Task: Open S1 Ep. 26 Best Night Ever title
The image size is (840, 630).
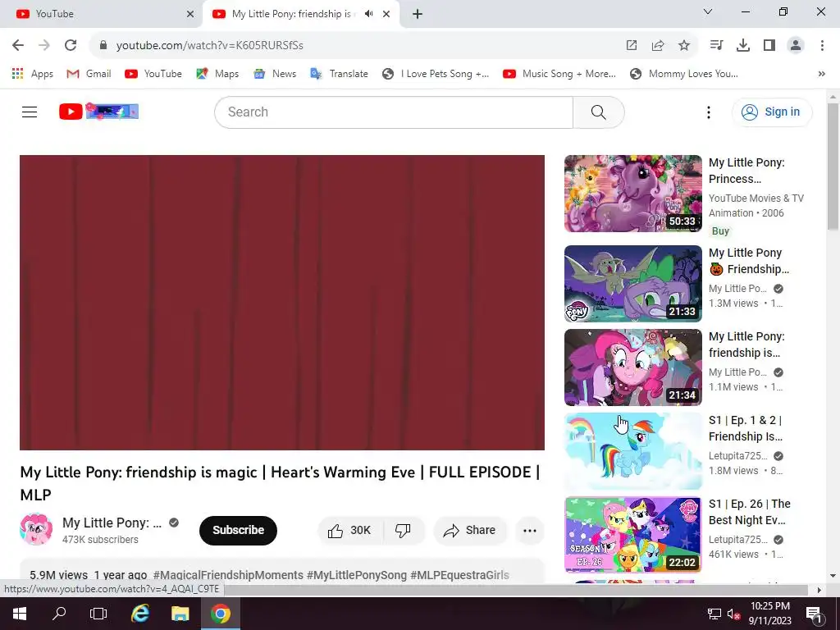Action: point(750,512)
